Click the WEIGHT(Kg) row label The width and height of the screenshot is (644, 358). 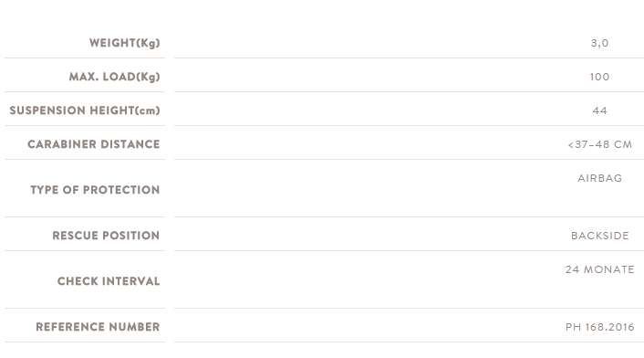124,43
